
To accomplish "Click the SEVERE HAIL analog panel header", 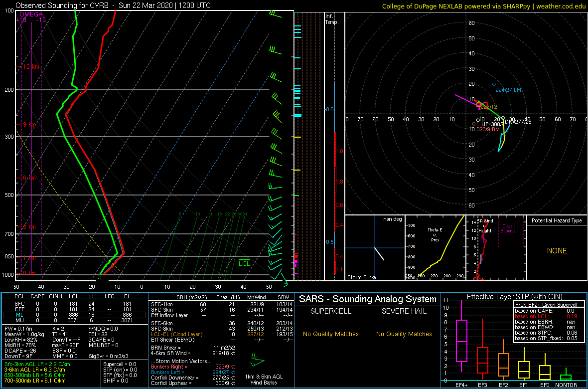I will [404, 312].
